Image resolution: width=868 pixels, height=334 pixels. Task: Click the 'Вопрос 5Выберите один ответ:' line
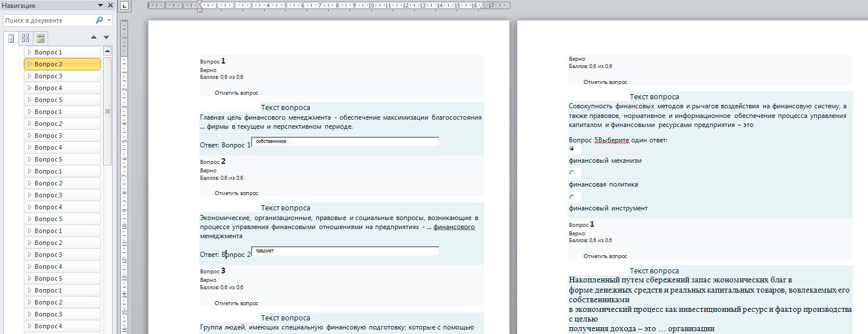(x=618, y=139)
